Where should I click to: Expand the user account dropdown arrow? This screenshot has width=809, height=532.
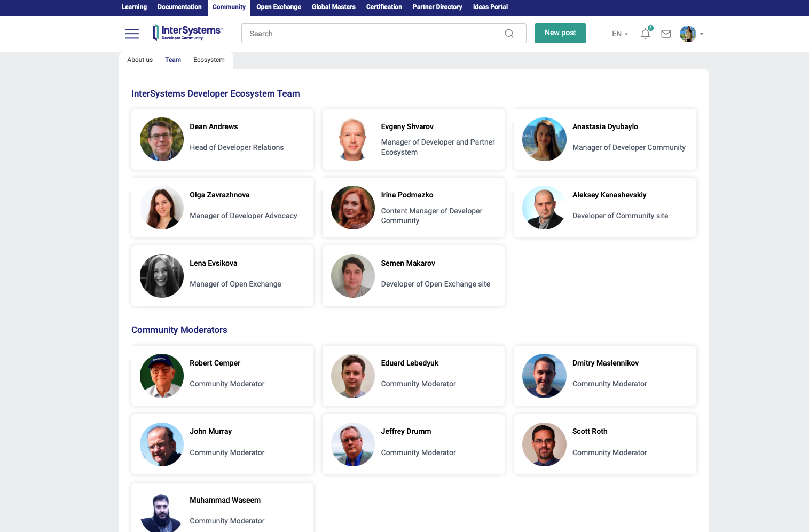coord(702,34)
